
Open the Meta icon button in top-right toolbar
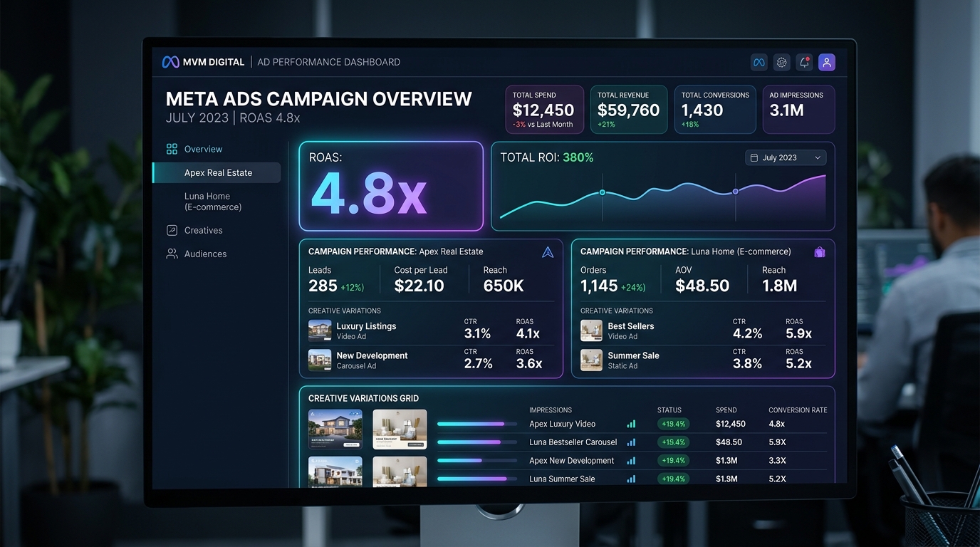759,63
